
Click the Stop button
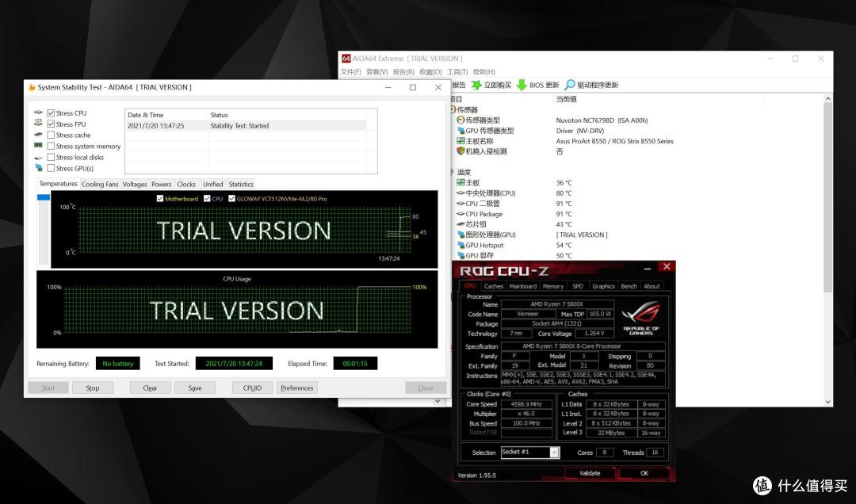92,388
